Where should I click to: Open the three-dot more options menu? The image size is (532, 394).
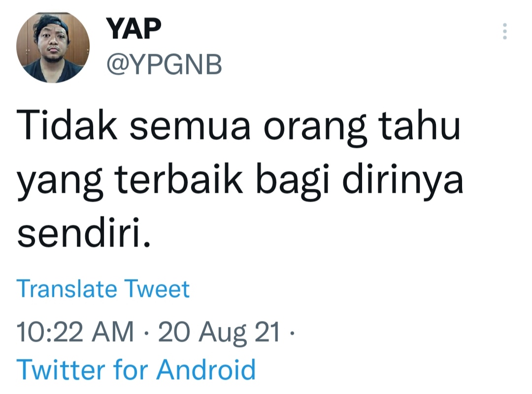(x=504, y=31)
